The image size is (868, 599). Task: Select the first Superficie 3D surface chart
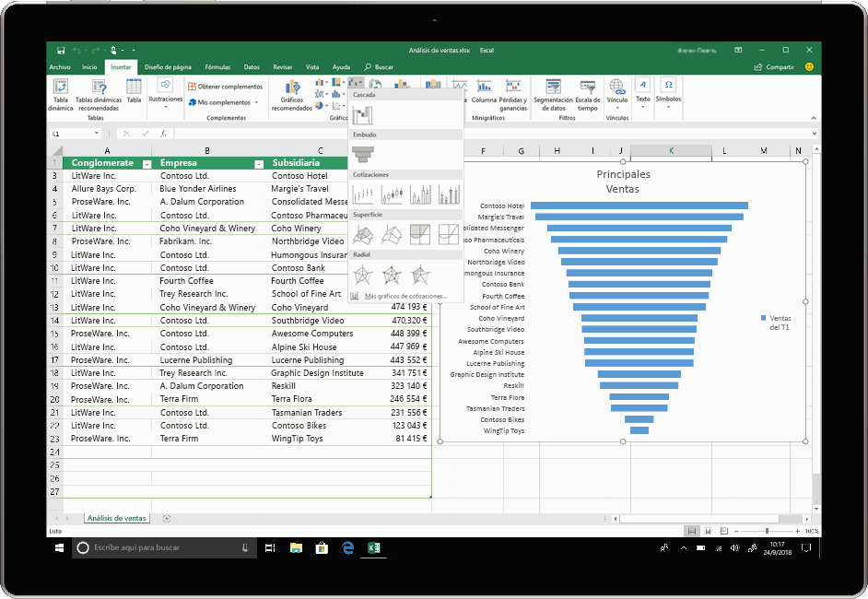[x=363, y=235]
